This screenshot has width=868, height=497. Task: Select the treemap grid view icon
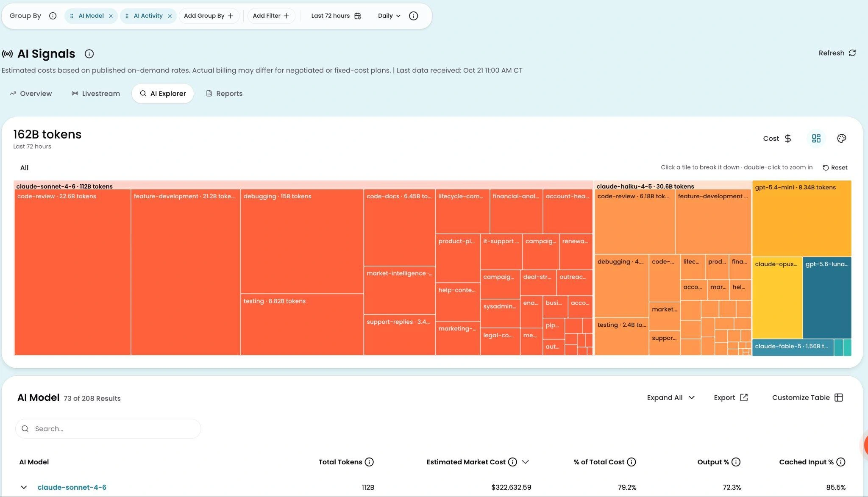(x=816, y=139)
